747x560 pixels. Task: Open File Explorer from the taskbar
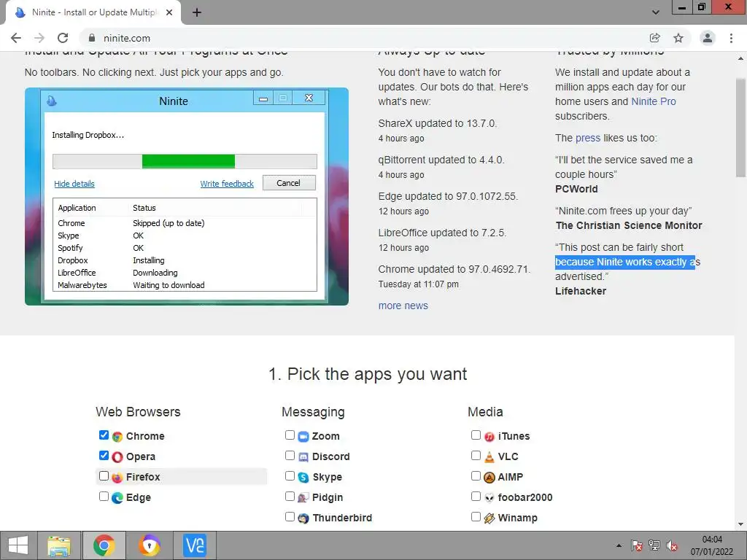point(59,545)
